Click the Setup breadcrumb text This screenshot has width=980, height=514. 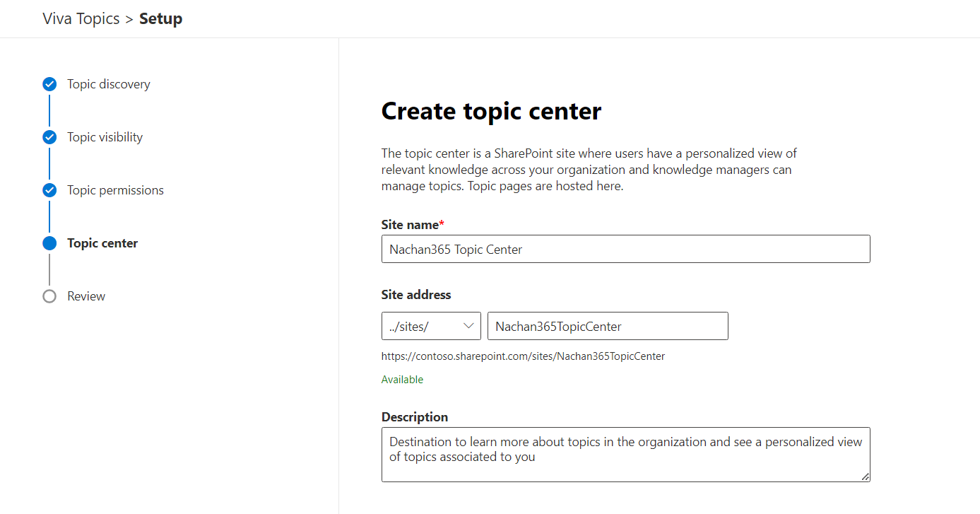tap(160, 19)
